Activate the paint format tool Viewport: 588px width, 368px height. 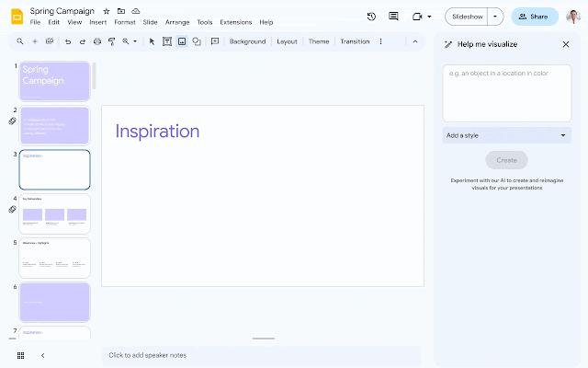[111, 41]
